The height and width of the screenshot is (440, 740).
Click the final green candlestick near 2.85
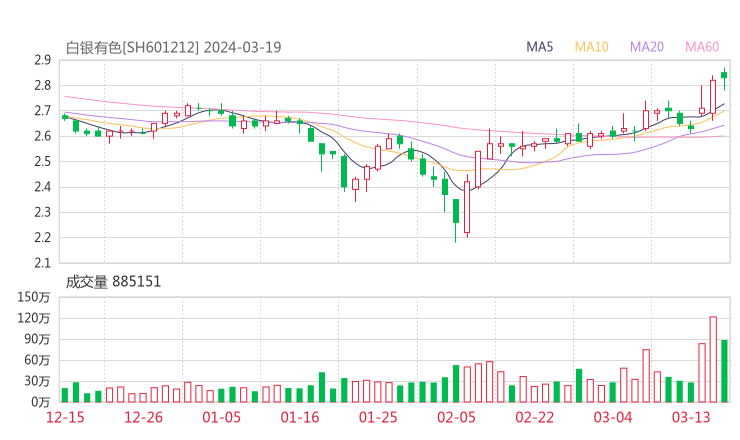724,78
